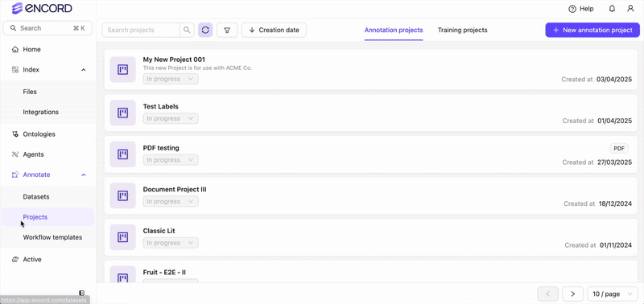Click the Annotate icon in sidebar
644x304 pixels.
[x=15, y=175]
